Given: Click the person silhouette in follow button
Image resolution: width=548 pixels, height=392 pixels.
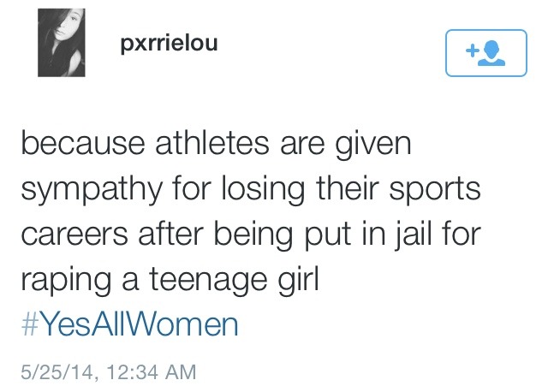Looking at the screenshot, I should (x=491, y=53).
